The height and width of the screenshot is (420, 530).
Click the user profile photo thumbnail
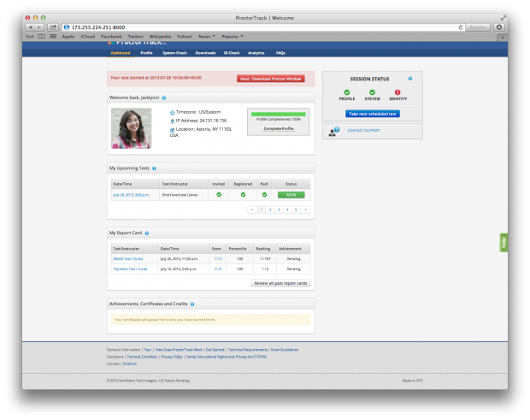tap(131, 127)
